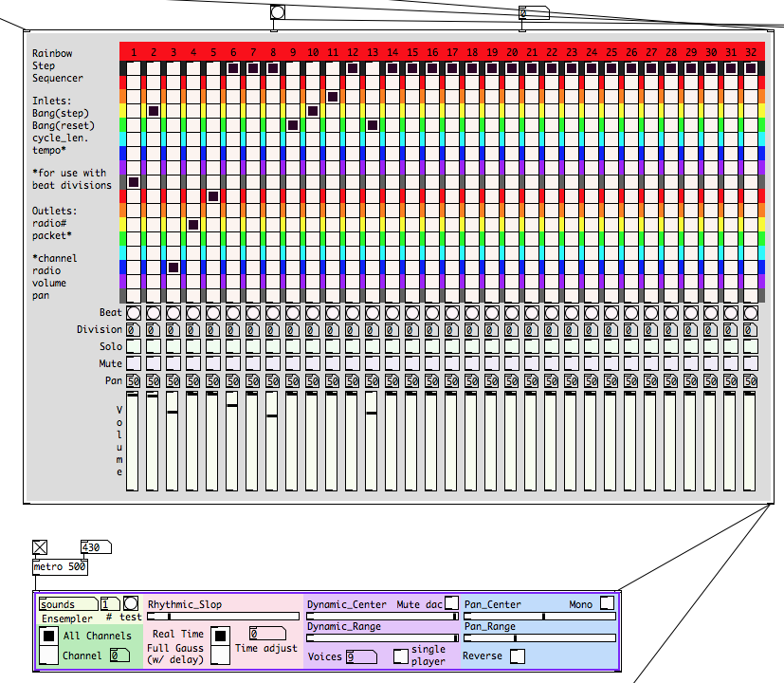Screen dimensions: 784x683
Task: Toggle the Mono checkbox
Action: click(x=607, y=603)
